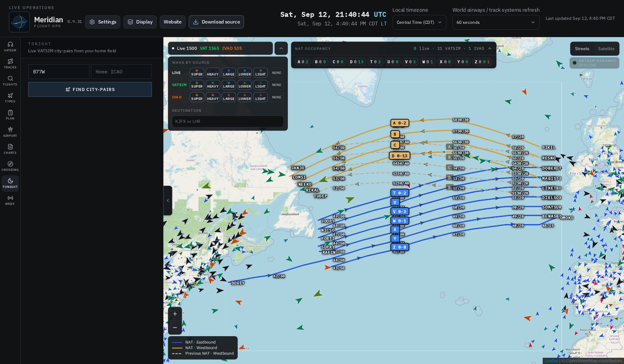Viewport: 624px width, 364px height.
Task: Open the Plan sidebar section
Action: (10, 115)
